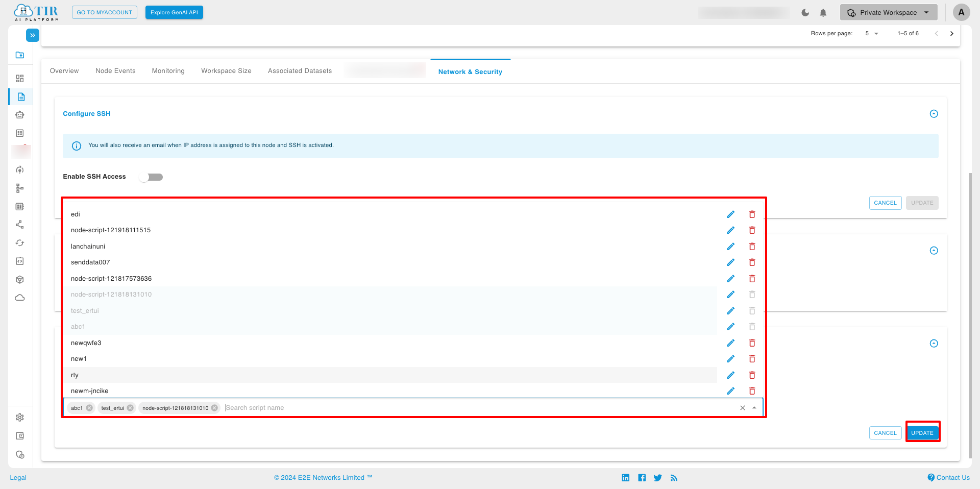The image size is (980, 489).
Task: Edit the lanchainuni script
Action: 731,247
